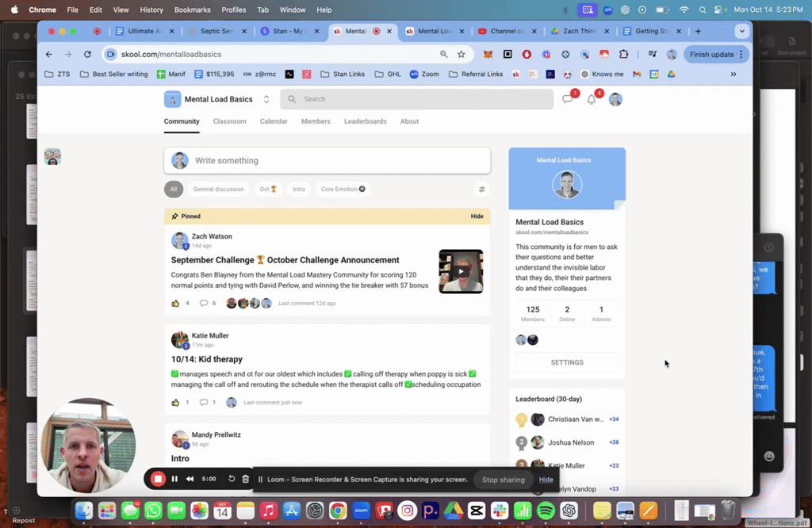The width and height of the screenshot is (812, 528).
Task: Select the All category filter
Action: click(174, 189)
